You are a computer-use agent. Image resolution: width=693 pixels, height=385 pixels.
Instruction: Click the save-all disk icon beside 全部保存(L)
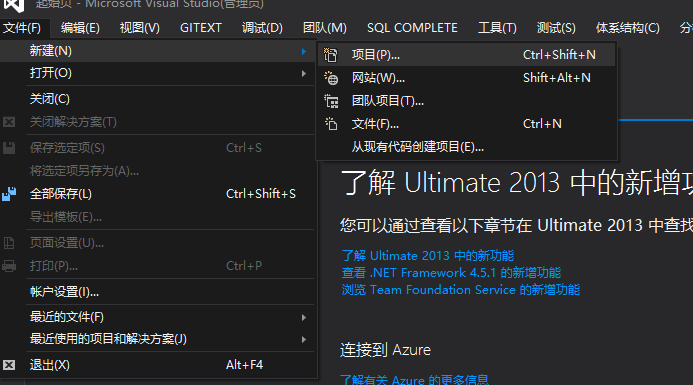click(x=9, y=194)
